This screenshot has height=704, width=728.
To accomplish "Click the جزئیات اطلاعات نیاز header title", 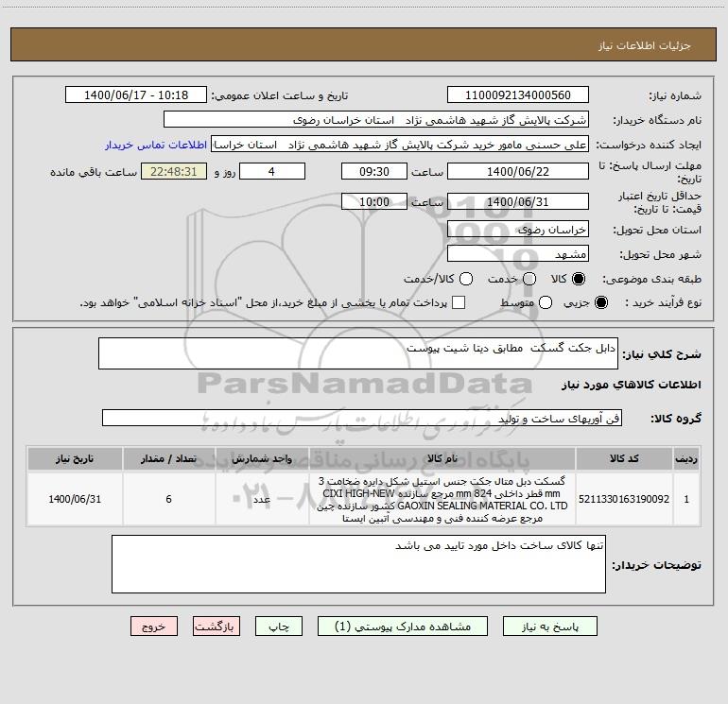I will 644,45.
